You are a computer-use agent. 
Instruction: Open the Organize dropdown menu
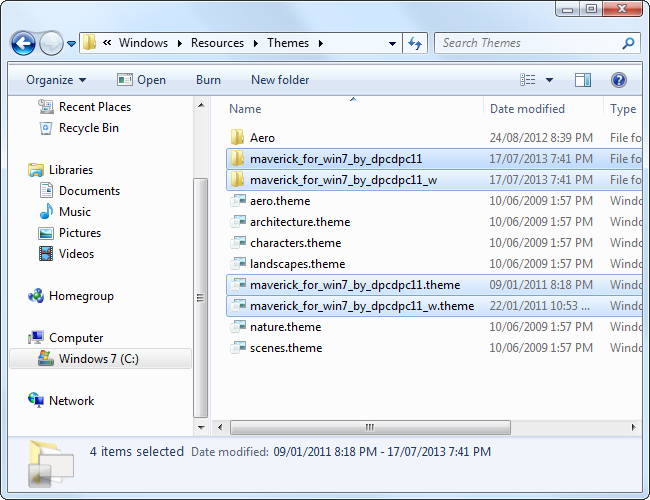56,80
